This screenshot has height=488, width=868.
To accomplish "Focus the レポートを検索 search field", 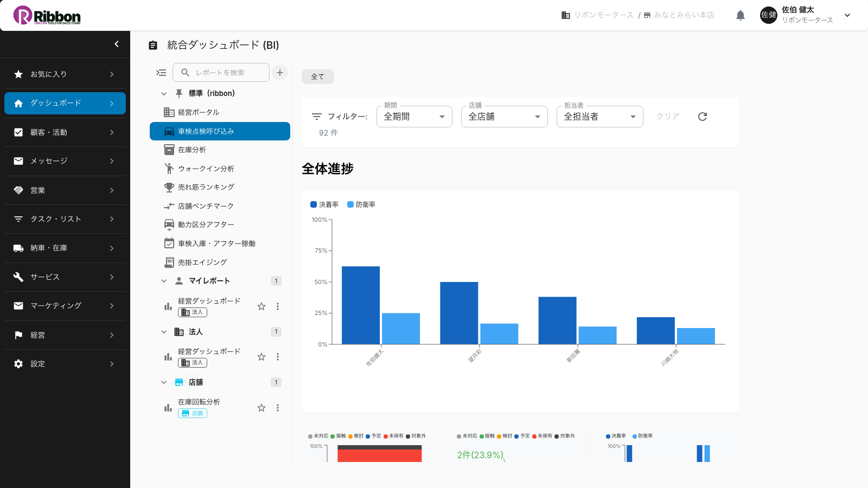I will tap(221, 73).
